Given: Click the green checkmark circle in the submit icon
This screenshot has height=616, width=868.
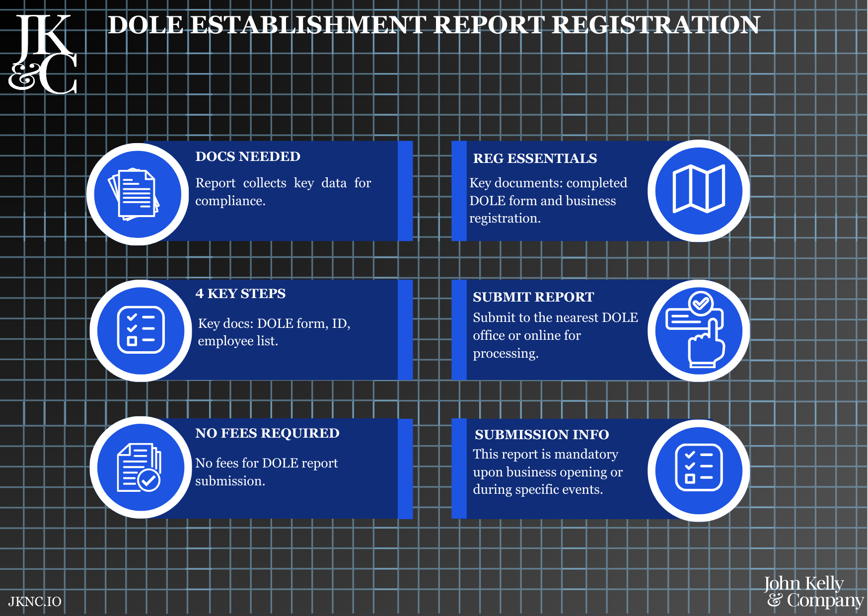Looking at the screenshot, I should pos(701,304).
